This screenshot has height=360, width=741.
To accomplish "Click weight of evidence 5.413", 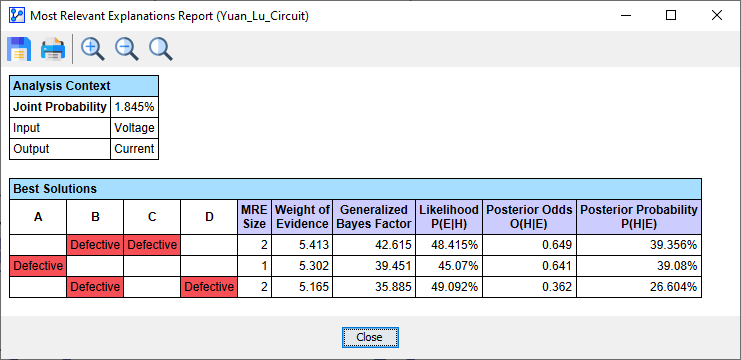I will point(302,245).
